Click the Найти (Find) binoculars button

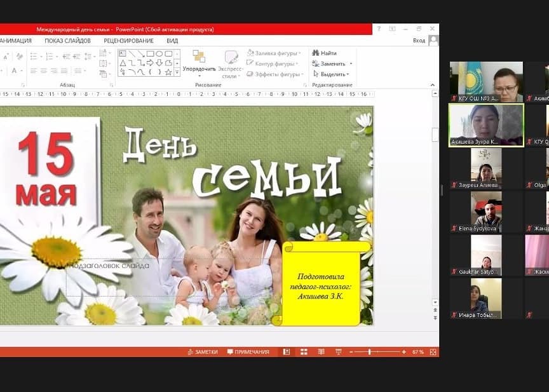325,53
